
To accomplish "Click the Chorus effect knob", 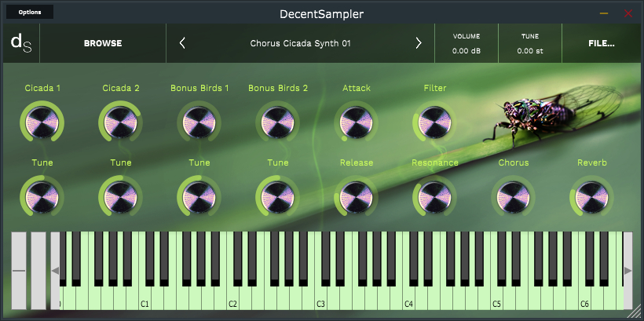I will [513, 197].
